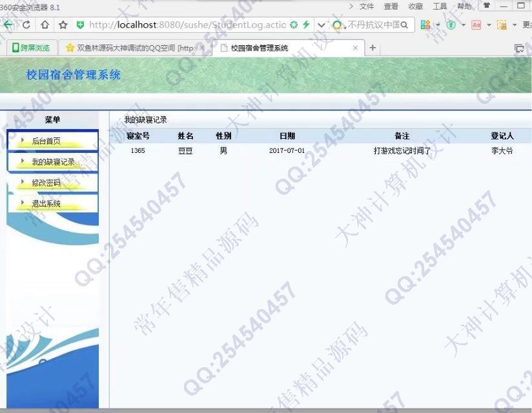The width and height of the screenshot is (532, 413).
Task: Open the search engine selector dropdown
Action: click(x=338, y=25)
